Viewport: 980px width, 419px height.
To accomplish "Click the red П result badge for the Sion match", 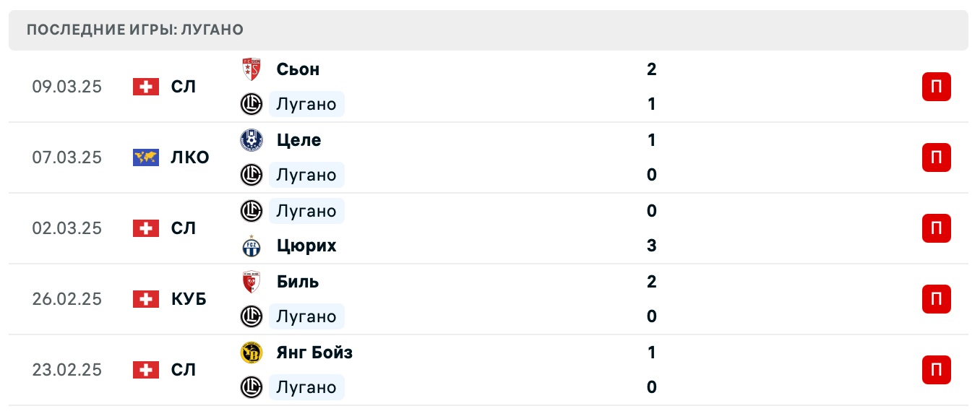I will [937, 86].
